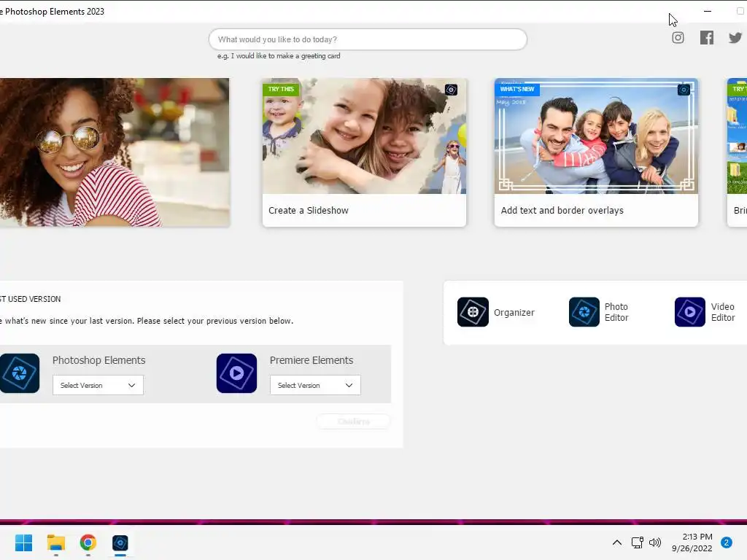Click the search field 'What would you like to do today?'
Screen dimensions: 747x560
click(x=368, y=39)
